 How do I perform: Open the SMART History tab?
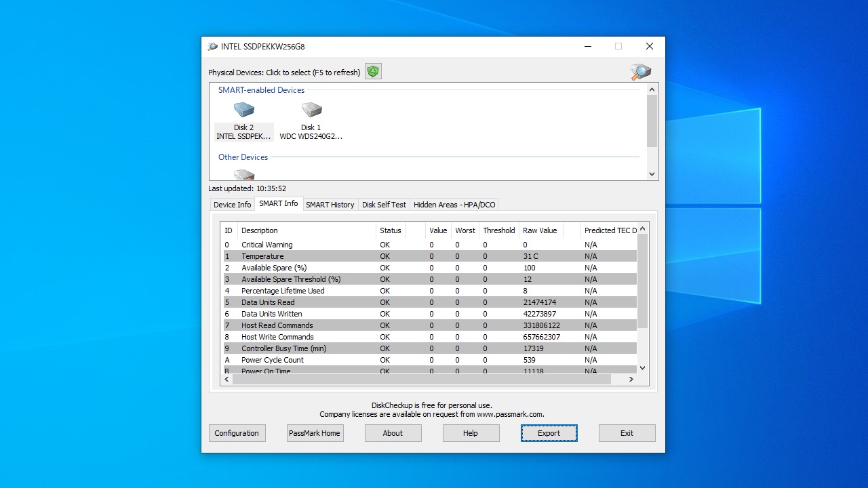330,205
